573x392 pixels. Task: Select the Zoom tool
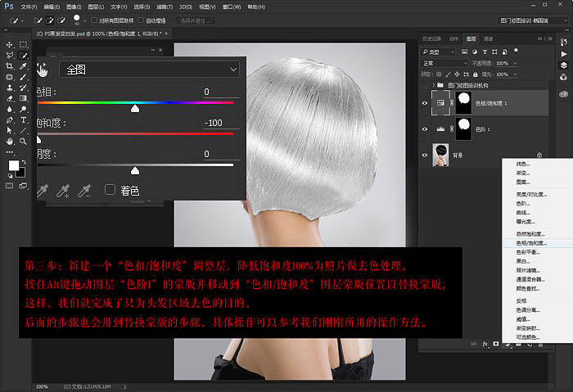click(24, 141)
